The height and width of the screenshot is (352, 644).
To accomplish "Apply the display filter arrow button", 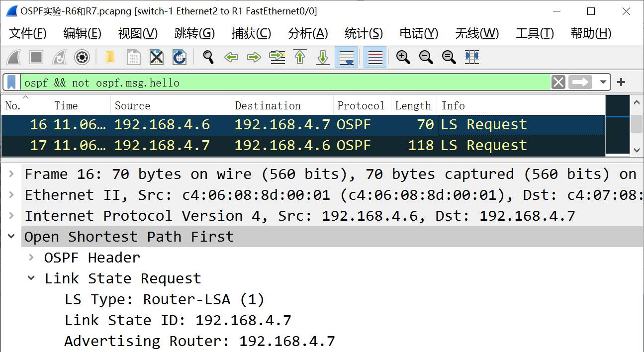I will (x=580, y=82).
